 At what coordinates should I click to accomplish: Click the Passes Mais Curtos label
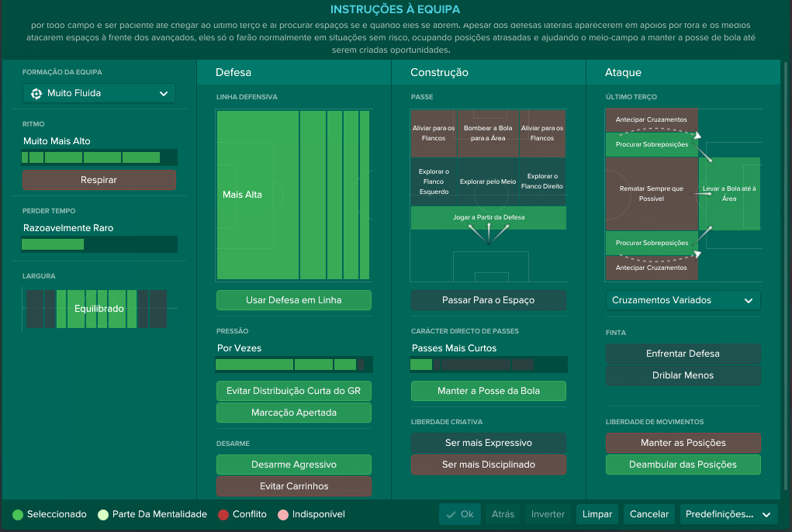(454, 348)
